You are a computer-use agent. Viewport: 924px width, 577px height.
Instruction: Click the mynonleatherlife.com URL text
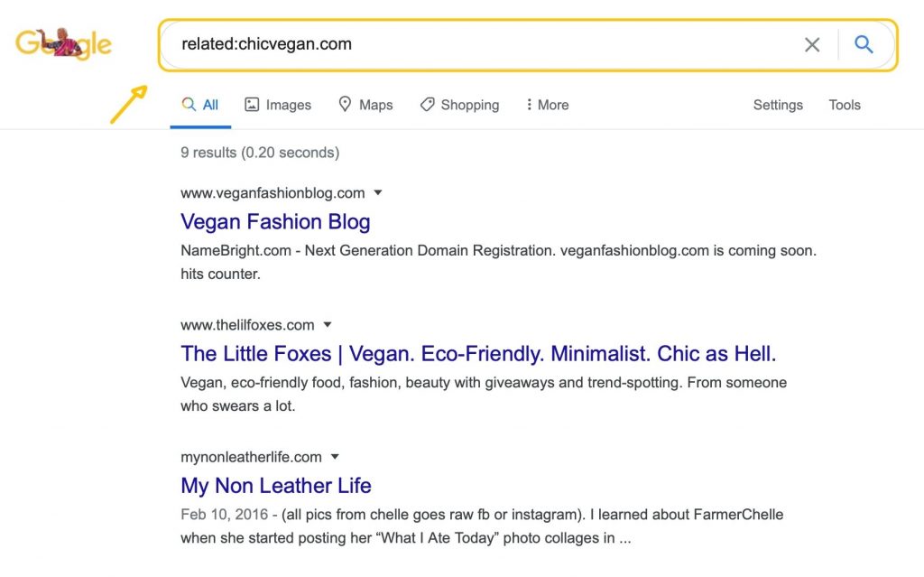click(251, 457)
